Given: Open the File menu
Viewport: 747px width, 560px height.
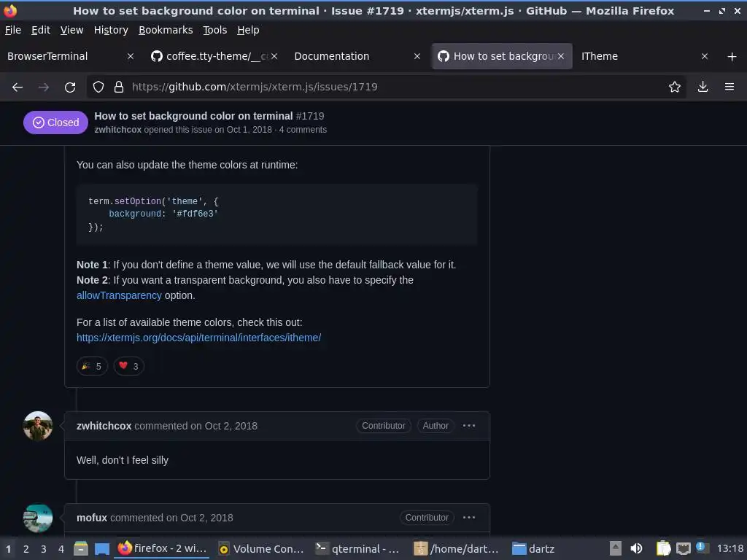Looking at the screenshot, I should tap(13, 30).
